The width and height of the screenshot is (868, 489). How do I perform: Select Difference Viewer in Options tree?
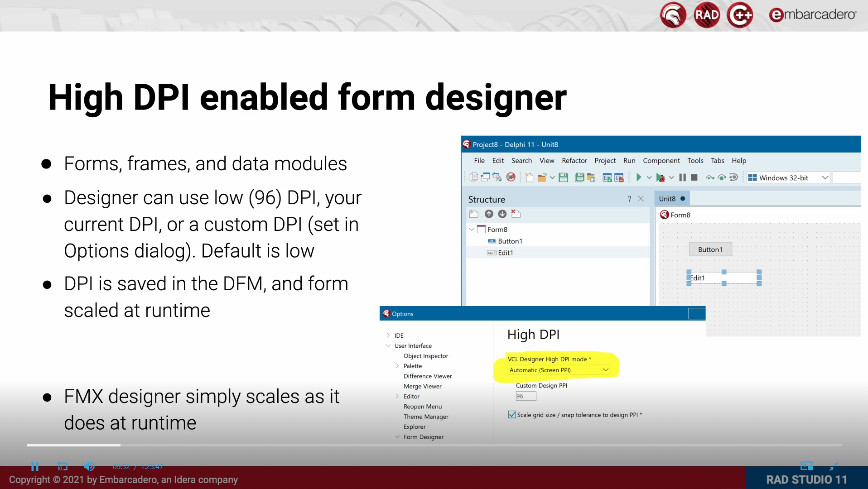click(428, 376)
